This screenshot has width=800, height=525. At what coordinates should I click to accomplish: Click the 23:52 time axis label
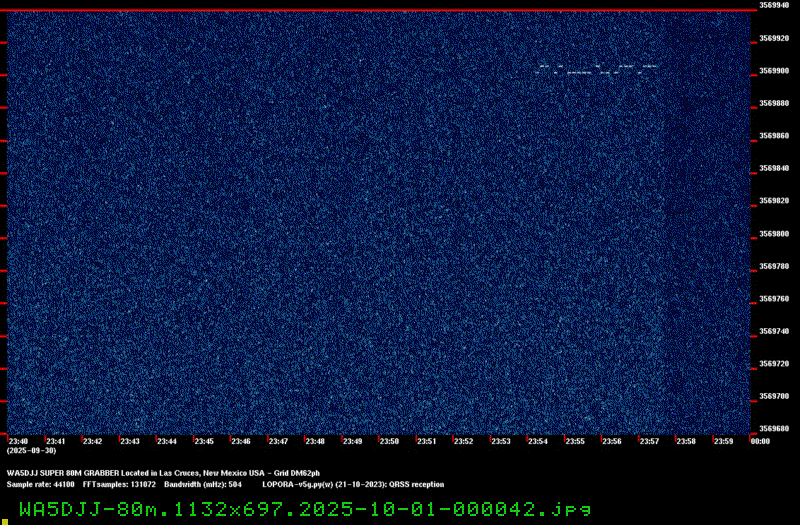point(463,441)
